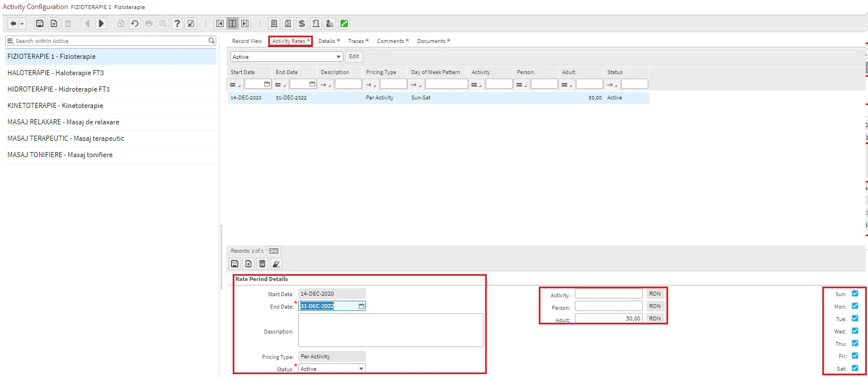Delete the rate period record
Screen dimensions: 868x377
point(262,263)
